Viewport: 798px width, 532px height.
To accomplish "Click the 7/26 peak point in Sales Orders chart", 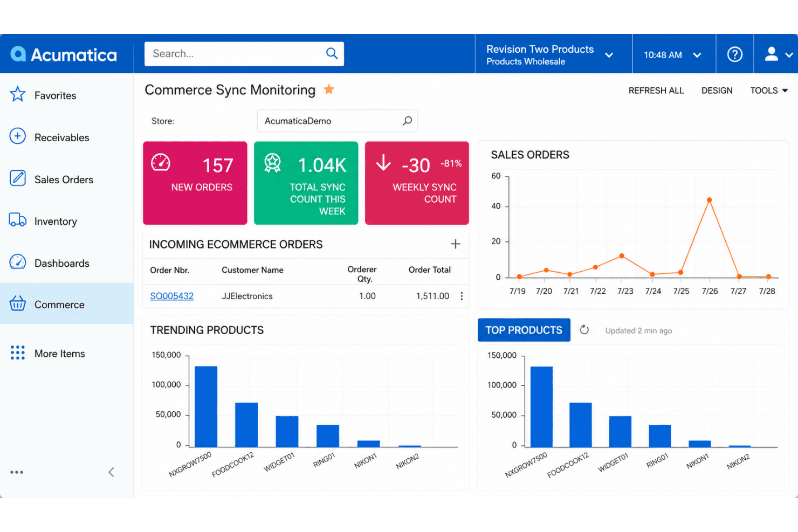I will 710,200.
